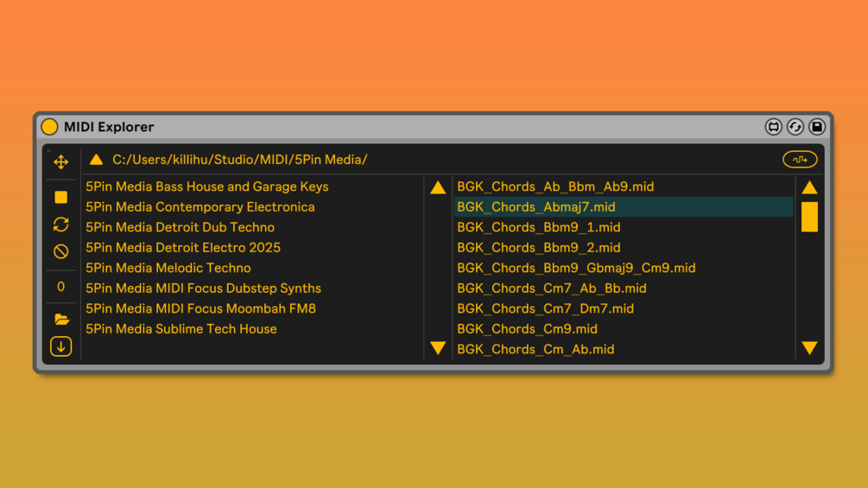Click the number box showing 0

[x=61, y=287]
